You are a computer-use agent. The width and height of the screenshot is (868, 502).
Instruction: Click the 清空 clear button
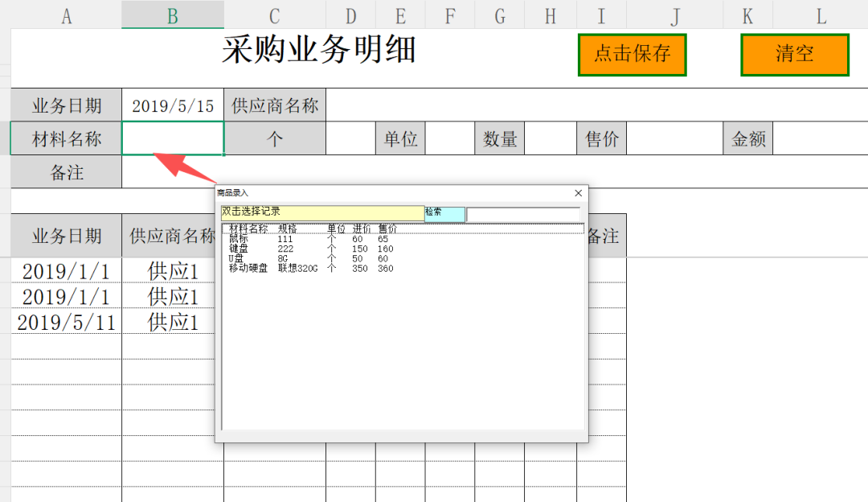794,56
